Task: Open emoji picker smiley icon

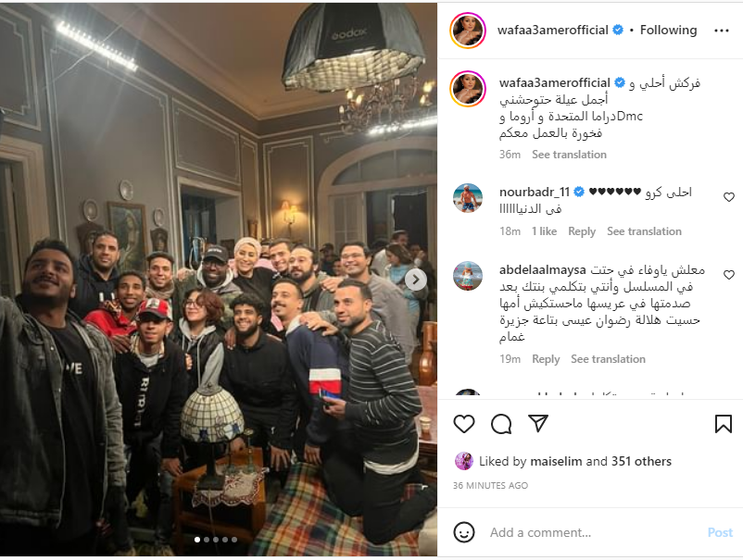Action: (464, 532)
